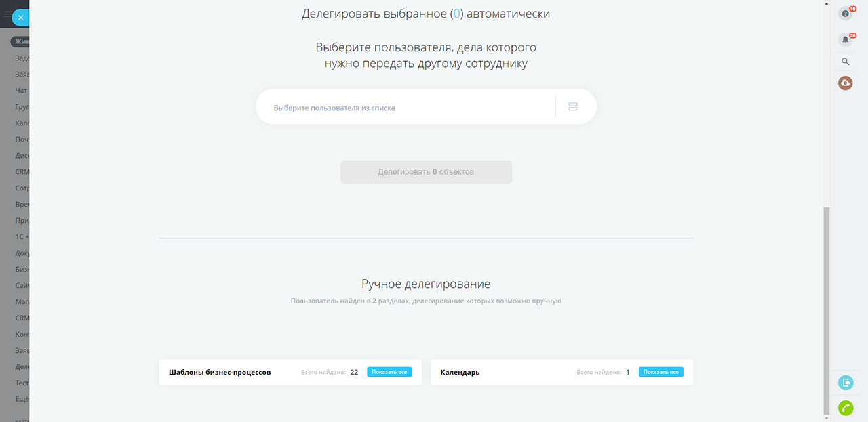Show all for Шаблоны бизнес-процессов
Image resolution: width=868 pixels, height=422 pixels.
pyautogui.click(x=389, y=372)
